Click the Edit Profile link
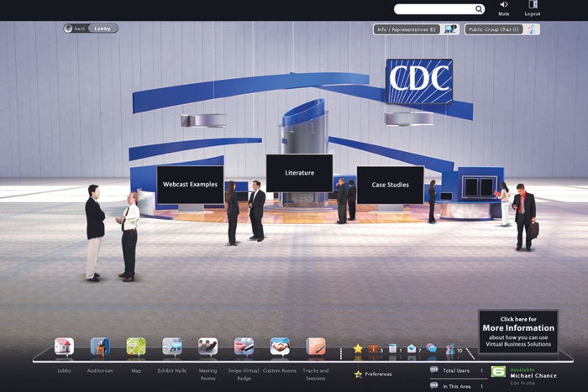This screenshot has height=392, width=588. click(522, 383)
